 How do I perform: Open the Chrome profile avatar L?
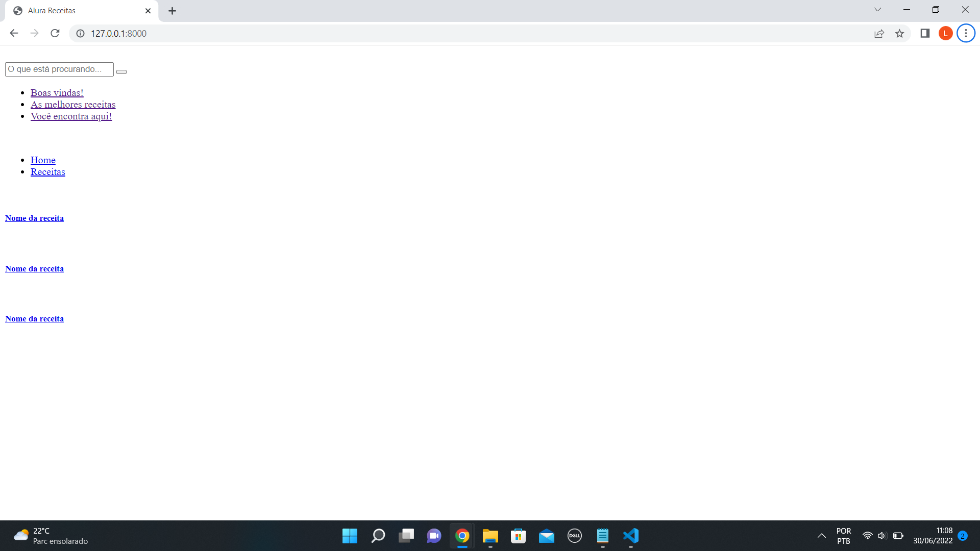pos(945,33)
